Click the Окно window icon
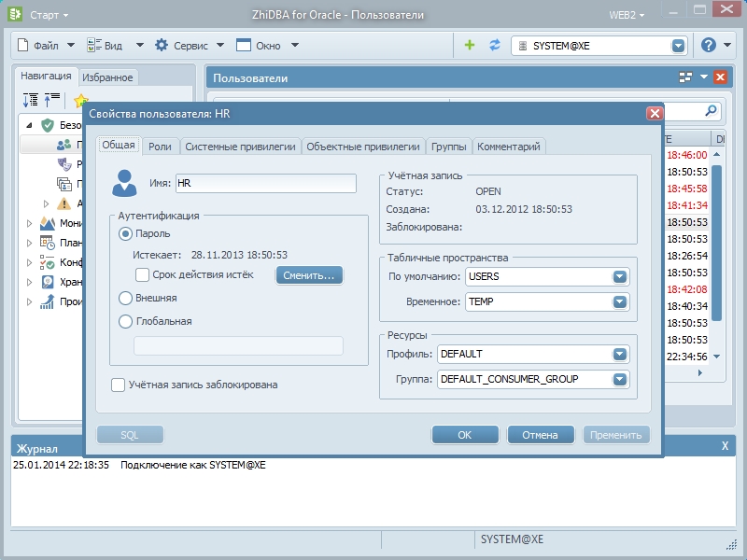This screenshot has width=747, height=560. click(244, 45)
